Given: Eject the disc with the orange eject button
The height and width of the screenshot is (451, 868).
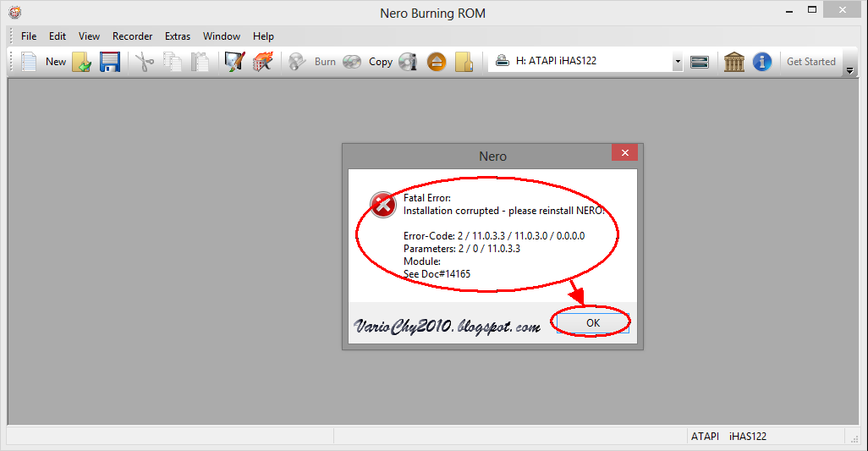Looking at the screenshot, I should pos(437,62).
